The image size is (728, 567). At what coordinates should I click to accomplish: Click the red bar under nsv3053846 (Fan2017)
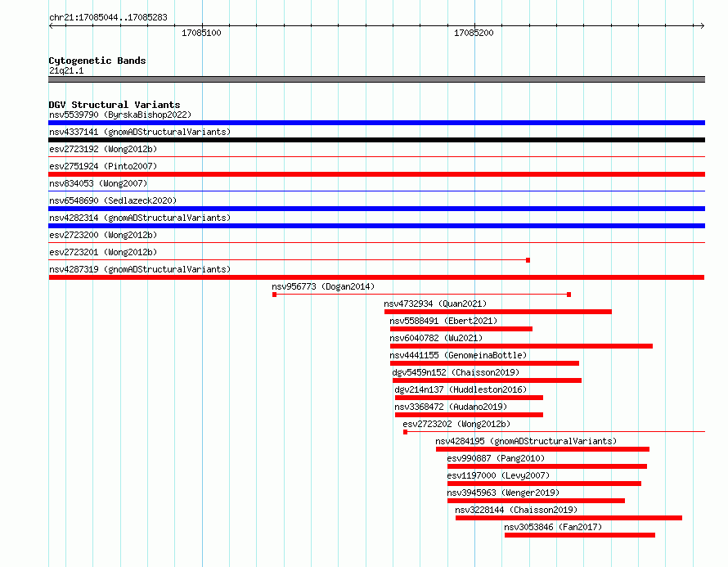click(x=580, y=535)
